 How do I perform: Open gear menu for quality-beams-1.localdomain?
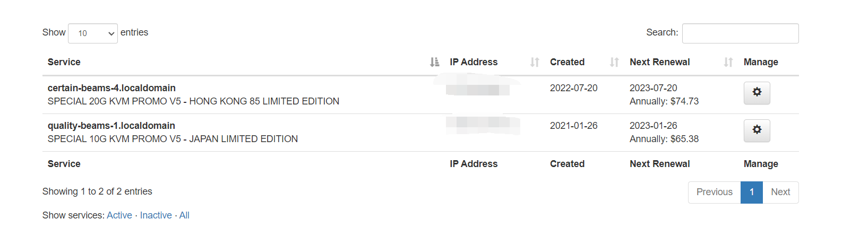click(757, 130)
